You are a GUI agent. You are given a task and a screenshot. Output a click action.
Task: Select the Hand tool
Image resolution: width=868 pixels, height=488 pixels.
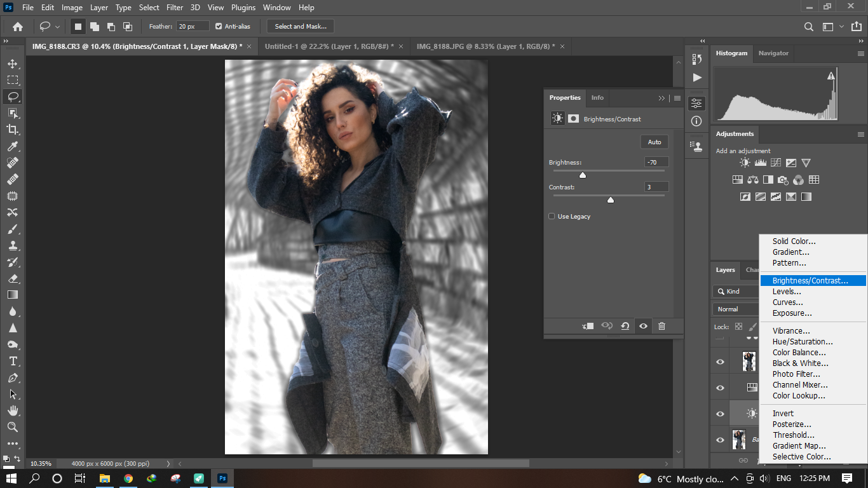(13, 410)
